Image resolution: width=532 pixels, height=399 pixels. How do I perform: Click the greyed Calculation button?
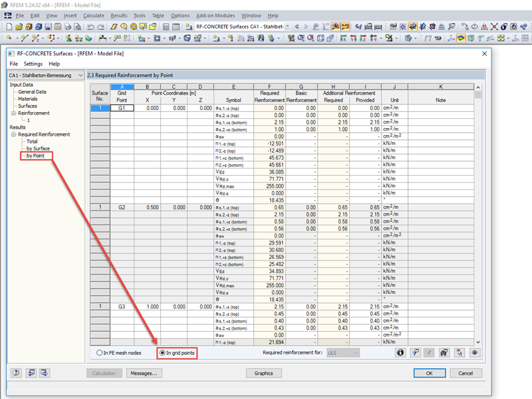[104, 373]
